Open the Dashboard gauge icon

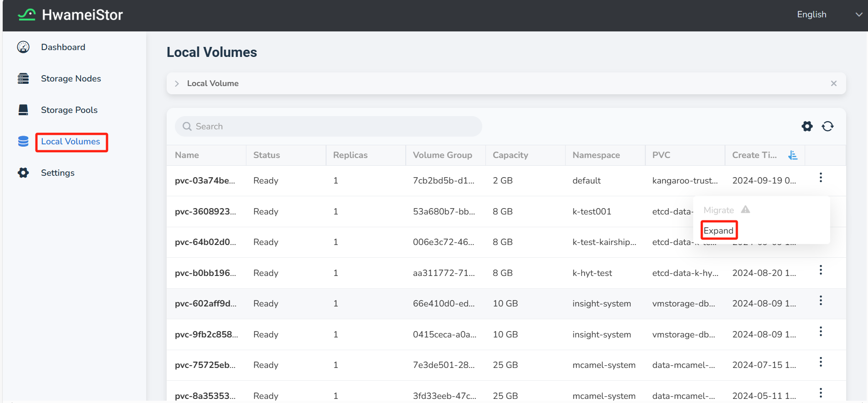tap(23, 47)
